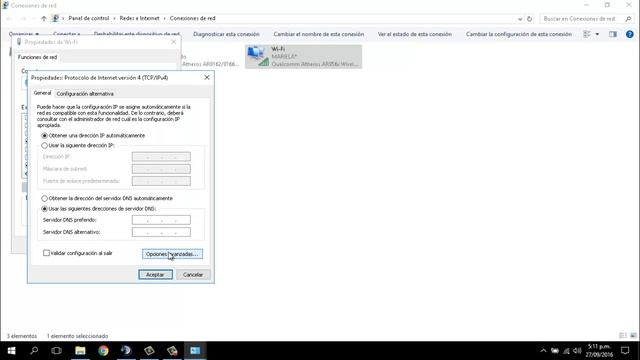
Task: Show hidden tray icons chevron
Action: [543, 351]
